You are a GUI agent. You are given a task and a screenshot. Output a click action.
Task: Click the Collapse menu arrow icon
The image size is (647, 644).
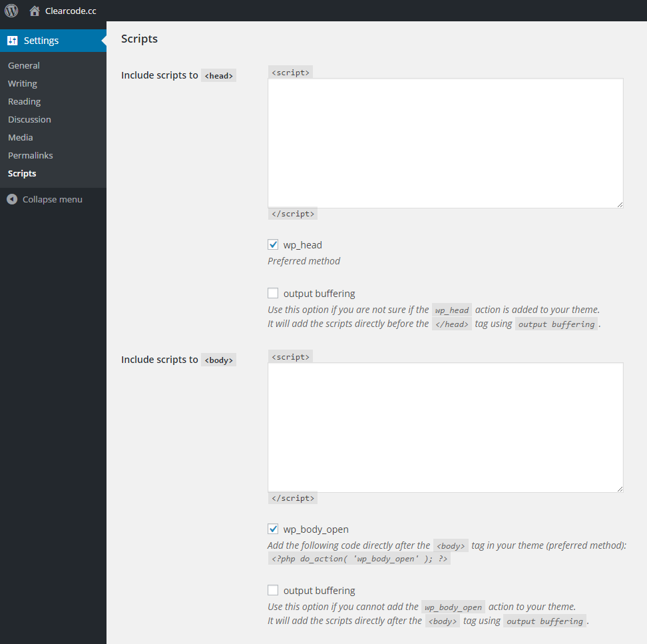pyautogui.click(x=12, y=199)
